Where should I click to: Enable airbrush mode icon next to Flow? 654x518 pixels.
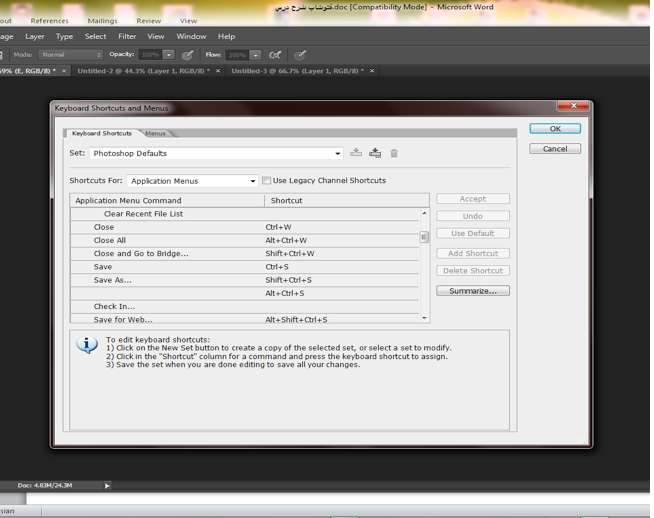click(275, 55)
